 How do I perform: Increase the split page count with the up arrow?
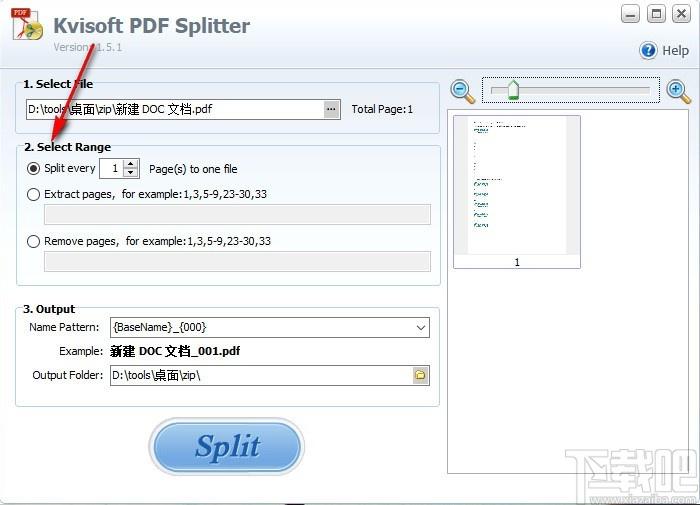coord(130,164)
